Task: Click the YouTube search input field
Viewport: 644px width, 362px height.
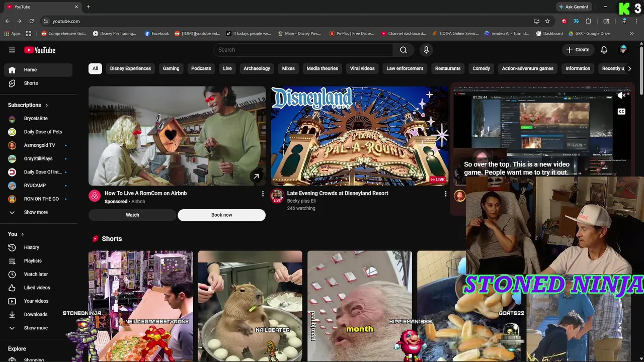Action: pyautogui.click(x=303, y=50)
